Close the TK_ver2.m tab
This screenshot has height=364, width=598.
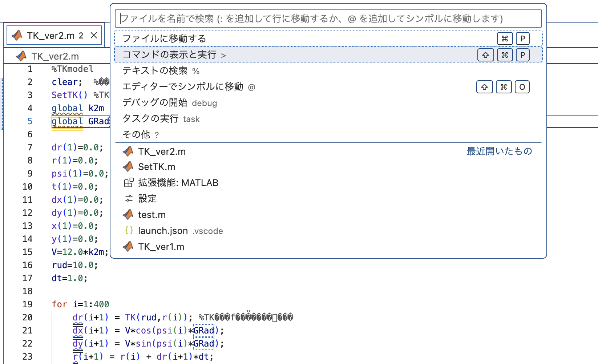click(94, 35)
